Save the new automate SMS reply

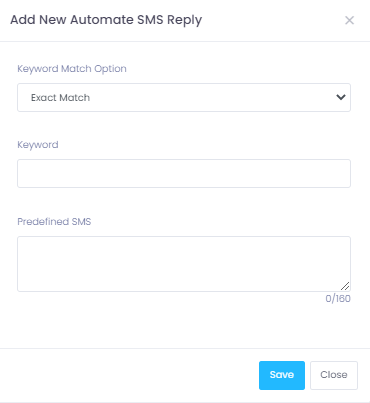pos(282,375)
